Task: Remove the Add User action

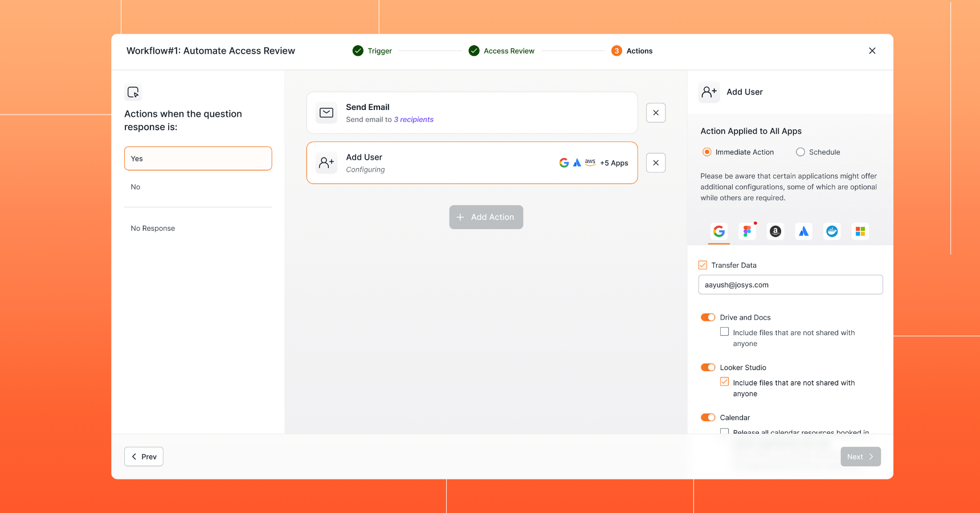Action: 656,163
